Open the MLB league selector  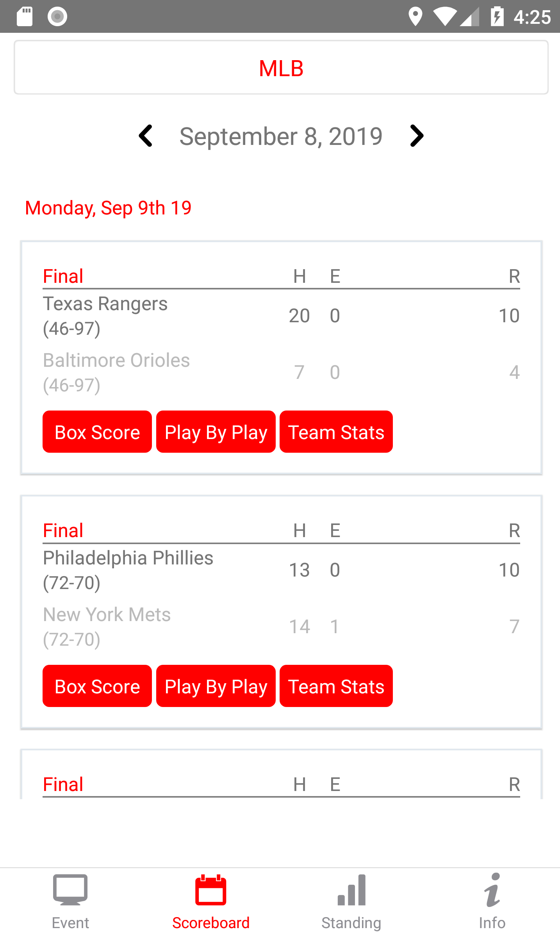[x=281, y=68]
